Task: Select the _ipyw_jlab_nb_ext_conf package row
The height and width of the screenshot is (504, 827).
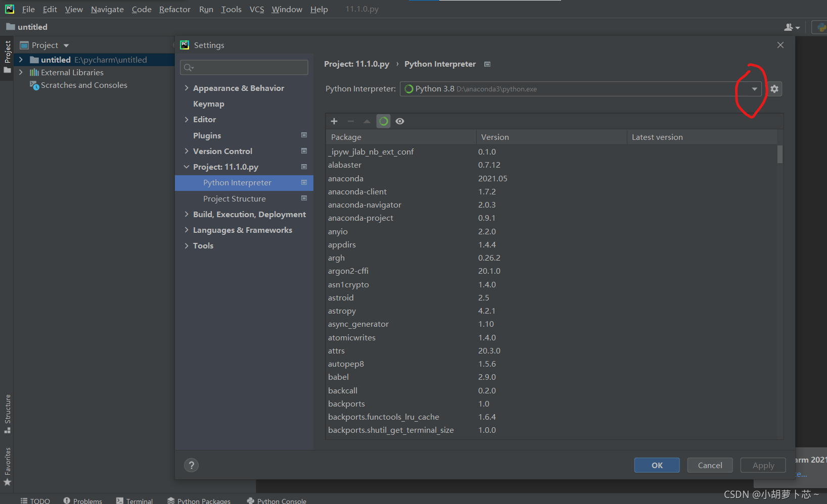Action: pyautogui.click(x=552, y=152)
